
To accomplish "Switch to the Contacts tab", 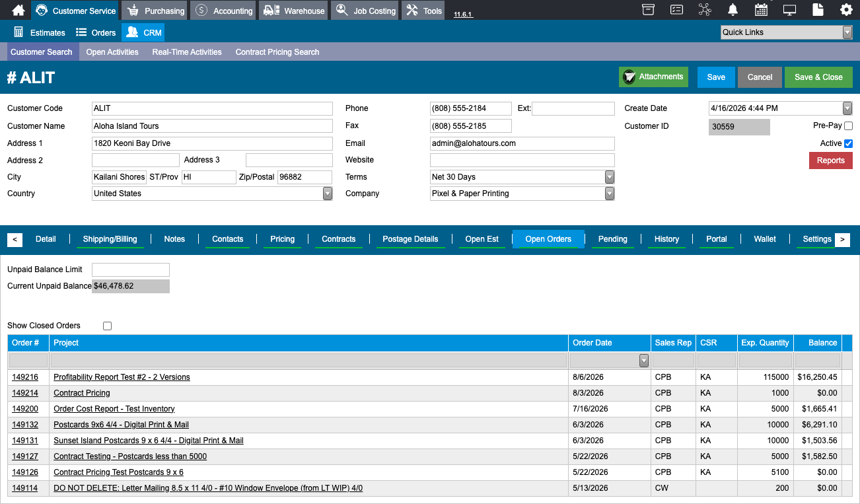I will tap(227, 239).
